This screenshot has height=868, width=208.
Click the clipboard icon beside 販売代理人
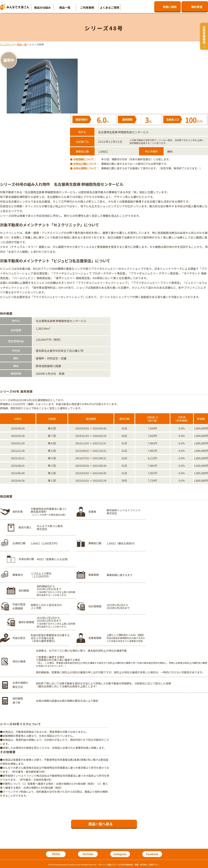(11, 527)
